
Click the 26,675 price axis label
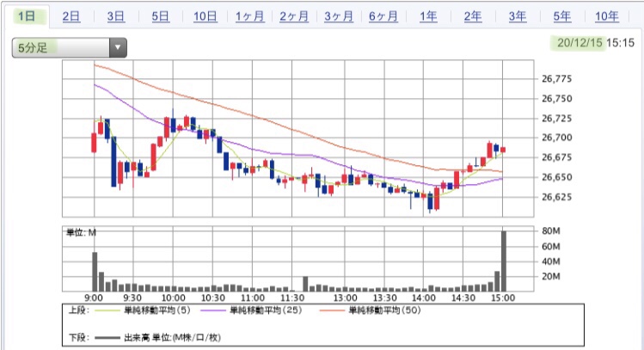coord(556,157)
